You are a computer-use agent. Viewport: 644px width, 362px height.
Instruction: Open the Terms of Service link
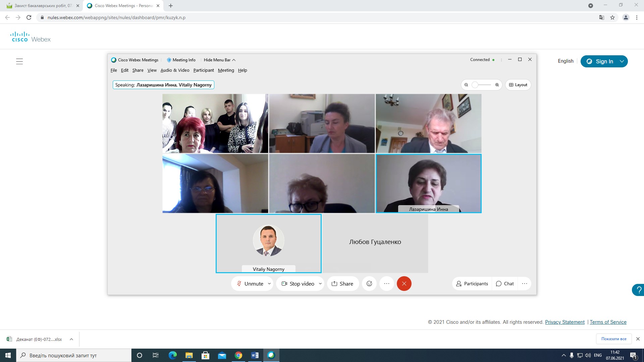(x=608, y=322)
